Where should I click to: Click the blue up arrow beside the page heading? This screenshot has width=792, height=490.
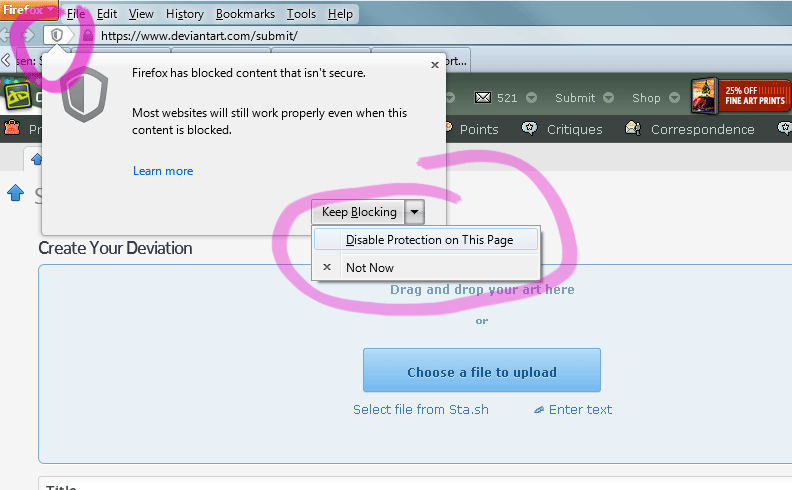[x=16, y=192]
